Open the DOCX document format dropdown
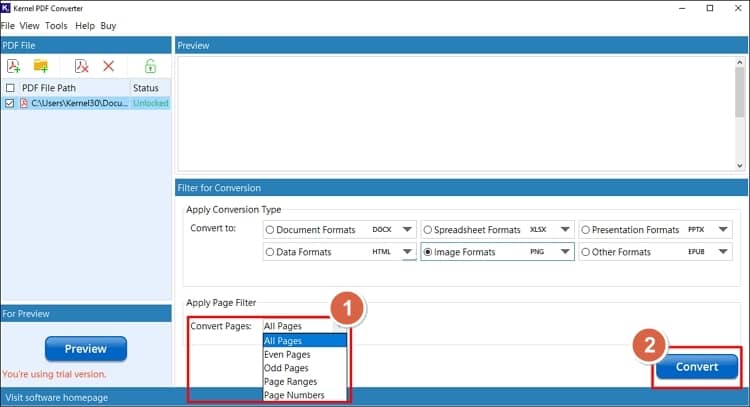 [x=407, y=230]
